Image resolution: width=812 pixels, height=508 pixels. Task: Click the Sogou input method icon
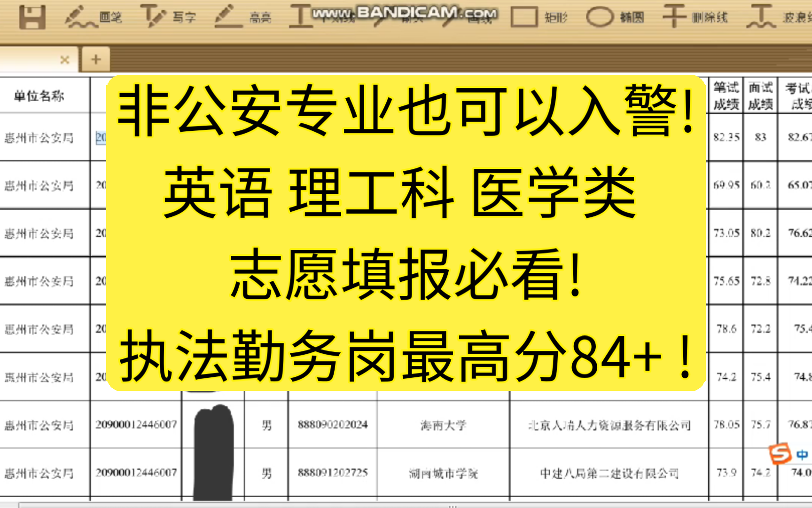780,453
